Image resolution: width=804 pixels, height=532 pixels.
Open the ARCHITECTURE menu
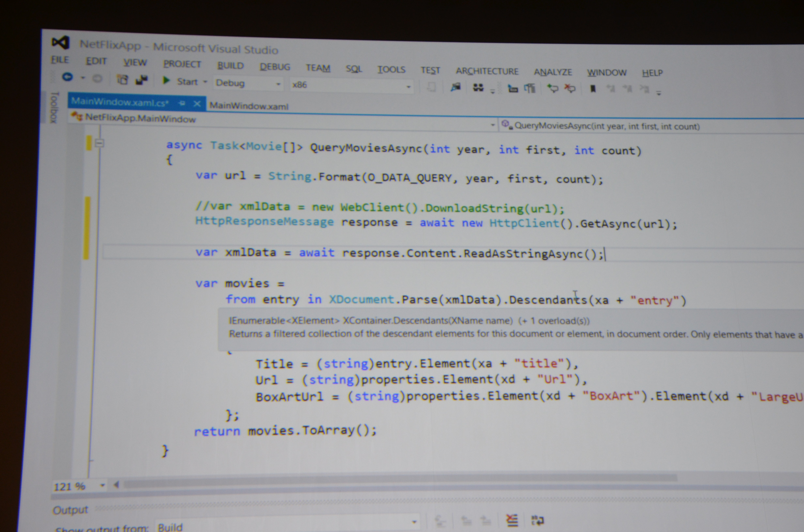pos(487,71)
